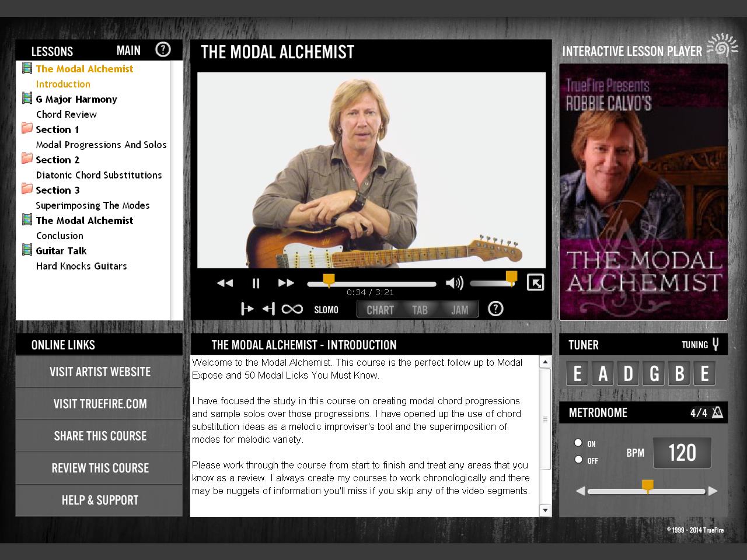747x560 pixels.
Task: Click folder icon beside Section 3
Action: 27,188
